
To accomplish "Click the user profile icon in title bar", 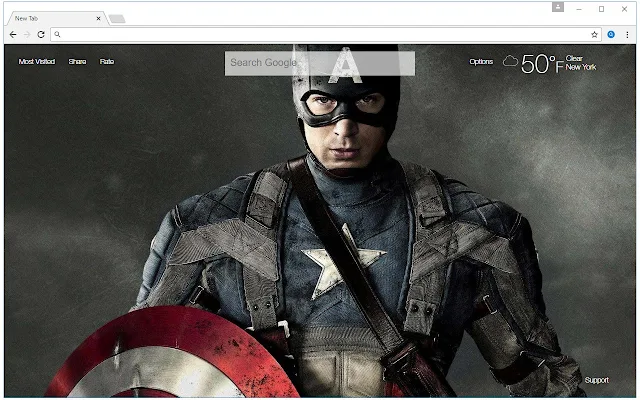I will pos(558,7).
